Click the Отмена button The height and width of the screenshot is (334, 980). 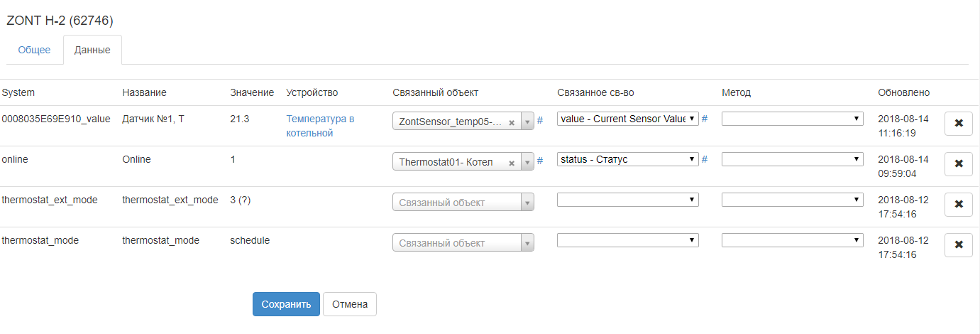point(349,304)
